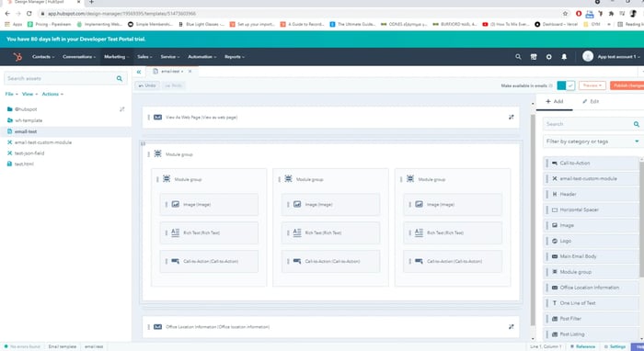Add the Logo module from list
The height and width of the screenshot is (351, 644).
(592, 241)
